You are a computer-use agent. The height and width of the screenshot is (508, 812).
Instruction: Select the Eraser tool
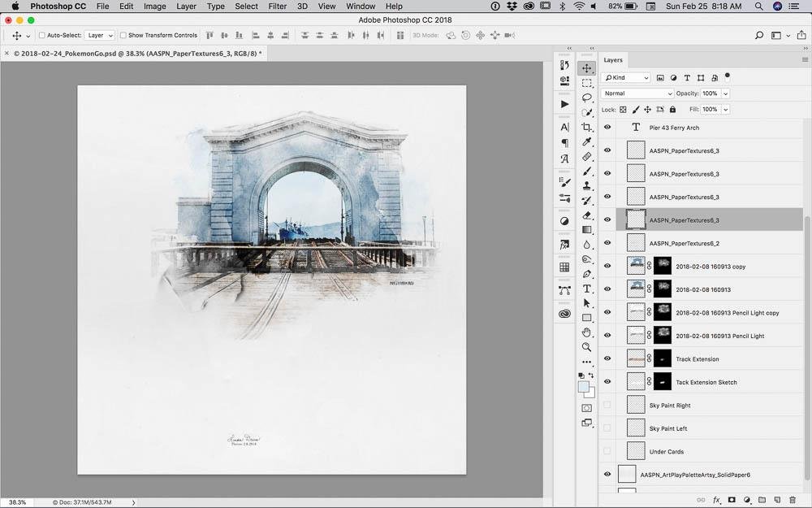[x=587, y=215]
